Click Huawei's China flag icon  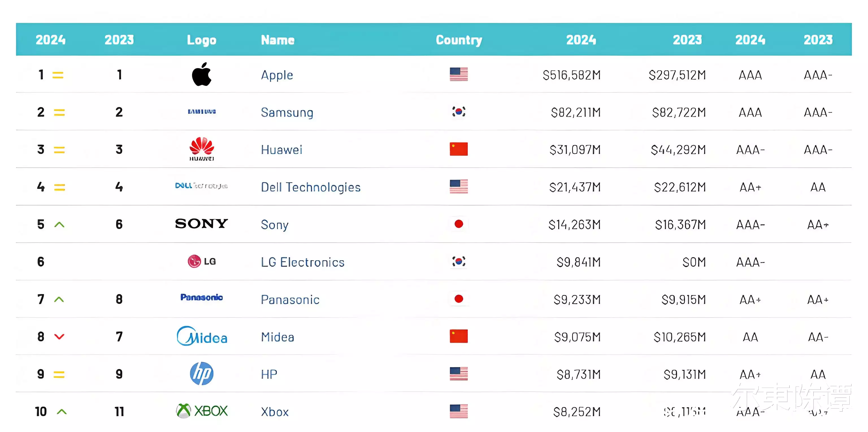(459, 149)
